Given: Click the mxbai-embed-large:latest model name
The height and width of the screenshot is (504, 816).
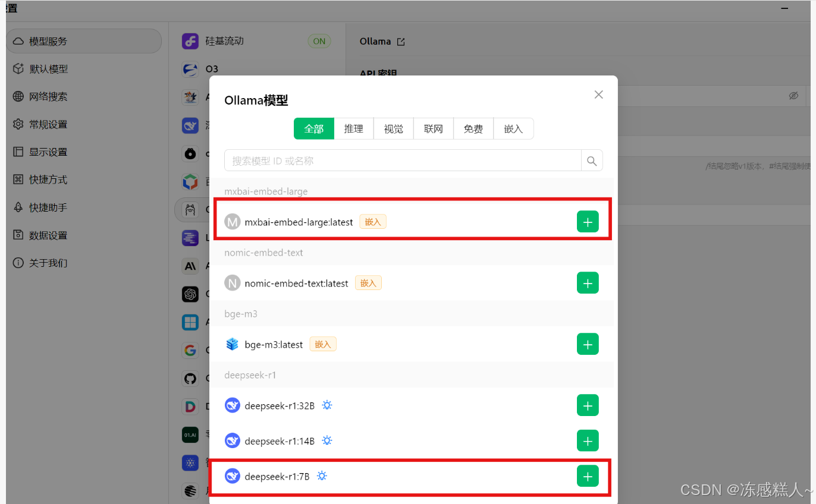Looking at the screenshot, I should coord(299,222).
